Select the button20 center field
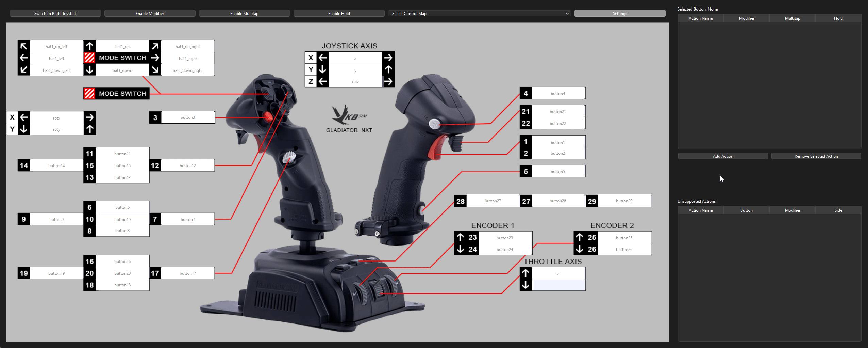Viewport: 868px width, 348px height. point(122,273)
